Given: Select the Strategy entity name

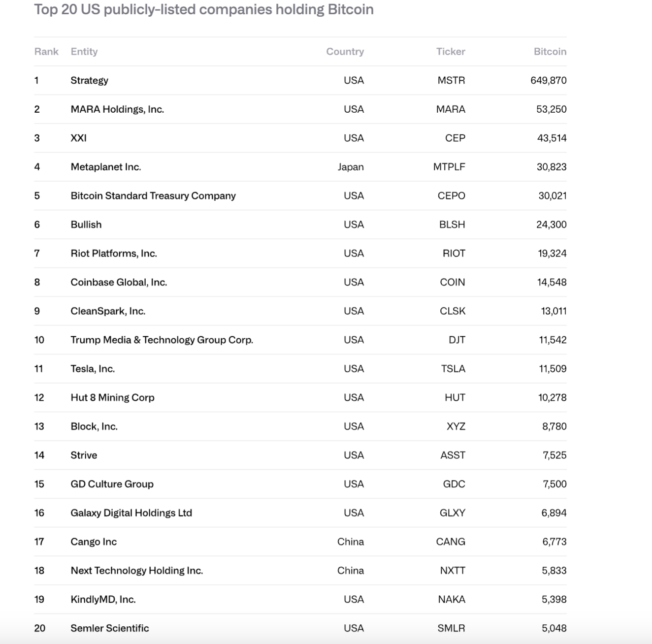Looking at the screenshot, I should [x=89, y=80].
